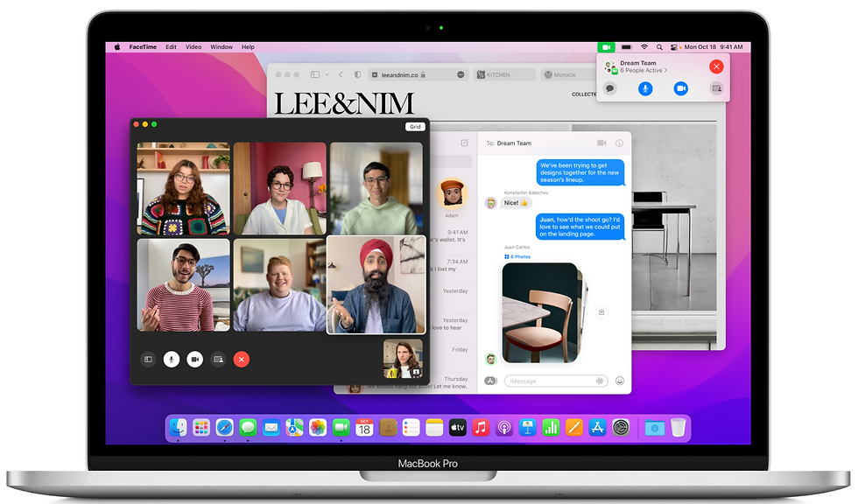Click the leeandnim.co address bar
The height and width of the screenshot is (504, 858).
pos(418,74)
